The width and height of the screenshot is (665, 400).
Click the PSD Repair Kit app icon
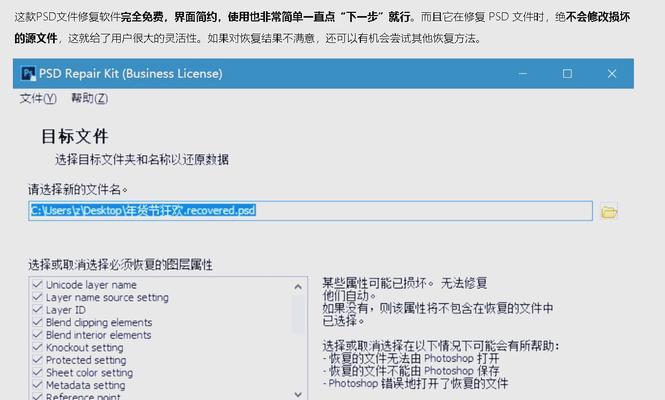(x=28, y=74)
